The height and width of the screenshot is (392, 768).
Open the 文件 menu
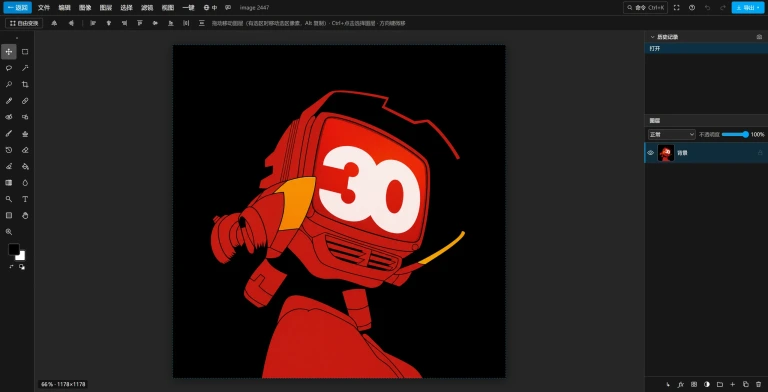click(44, 7)
